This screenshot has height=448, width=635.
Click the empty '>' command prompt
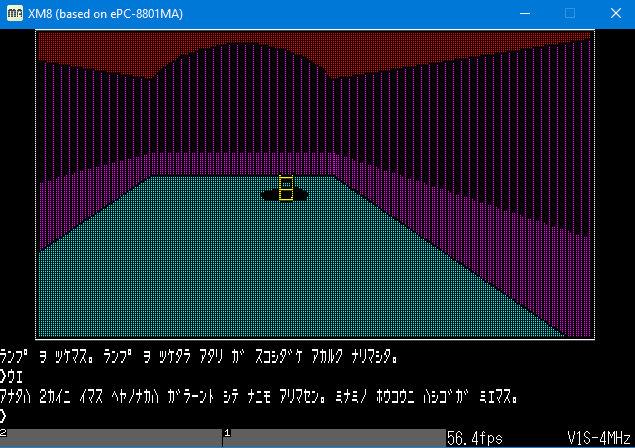pos(3,416)
